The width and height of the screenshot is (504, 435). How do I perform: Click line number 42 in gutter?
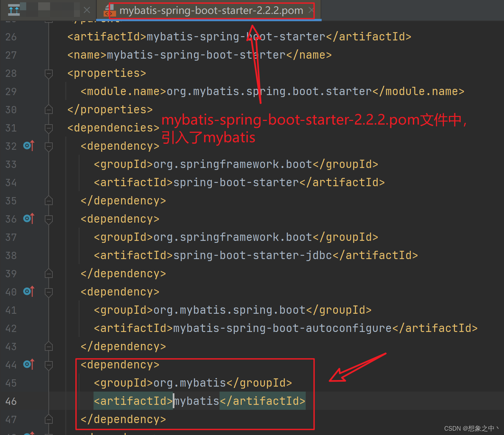(11, 328)
